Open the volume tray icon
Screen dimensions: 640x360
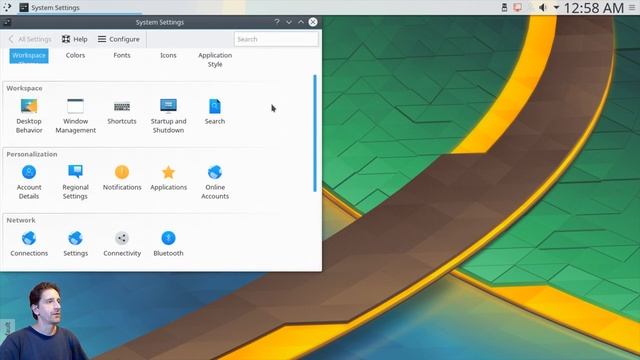click(x=542, y=7)
